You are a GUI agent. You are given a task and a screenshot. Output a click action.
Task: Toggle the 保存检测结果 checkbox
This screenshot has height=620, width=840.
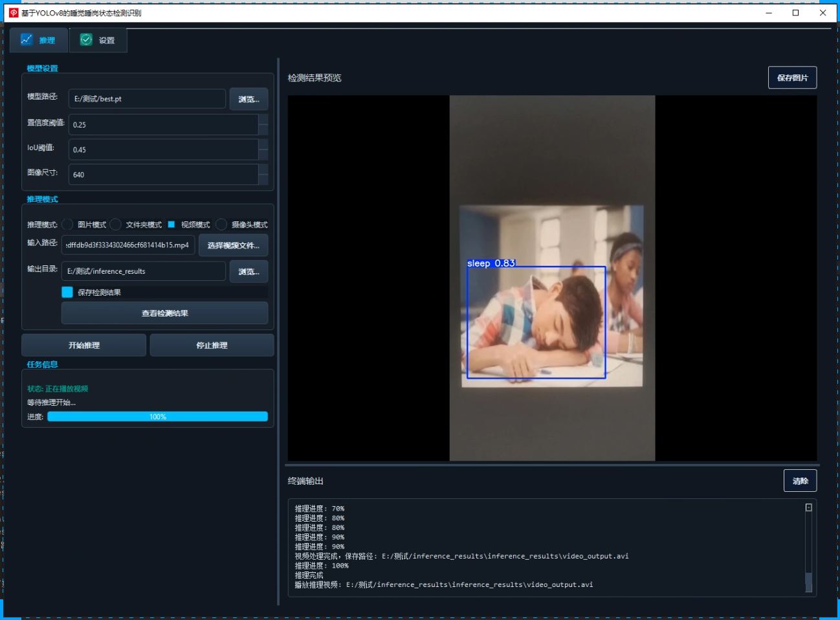(x=67, y=292)
